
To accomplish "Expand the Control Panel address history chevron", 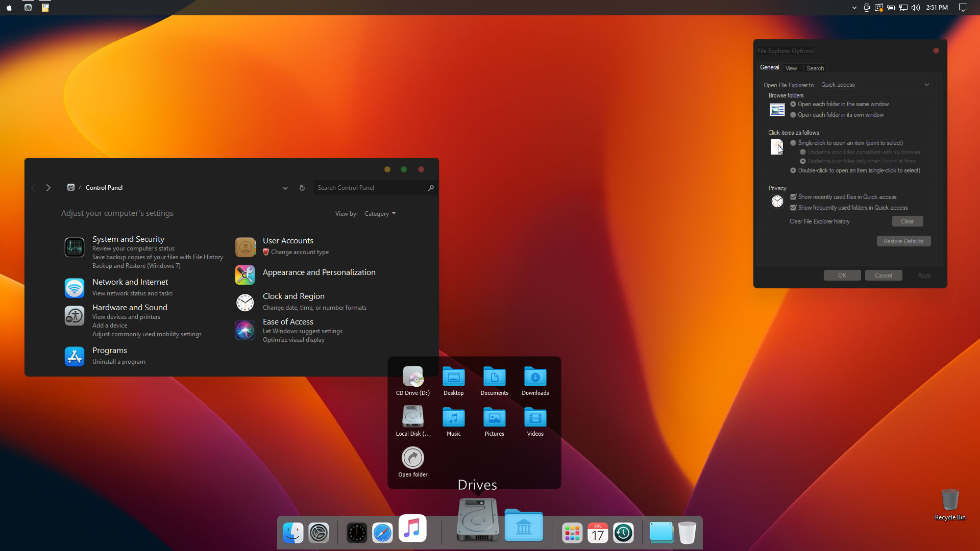I will click(285, 188).
